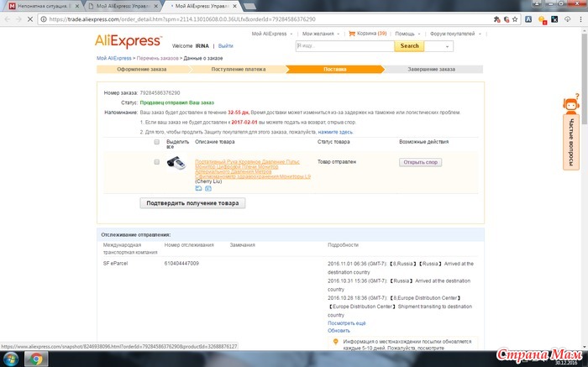The image size is (588, 367).
Task: Click the shield icon in the address bar
Action: pyautogui.click(x=507, y=19)
